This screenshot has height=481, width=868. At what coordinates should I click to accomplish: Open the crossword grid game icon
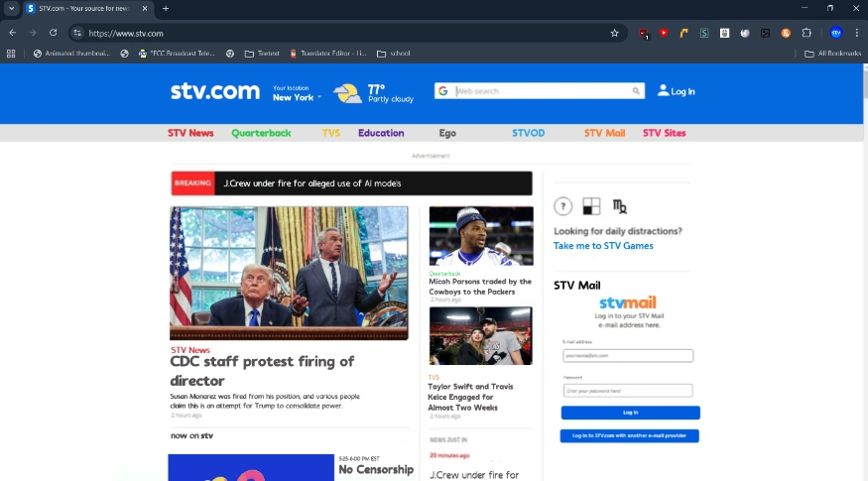click(591, 206)
